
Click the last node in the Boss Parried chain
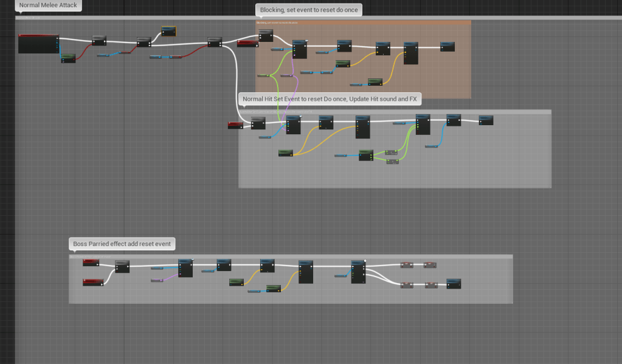coord(454,284)
